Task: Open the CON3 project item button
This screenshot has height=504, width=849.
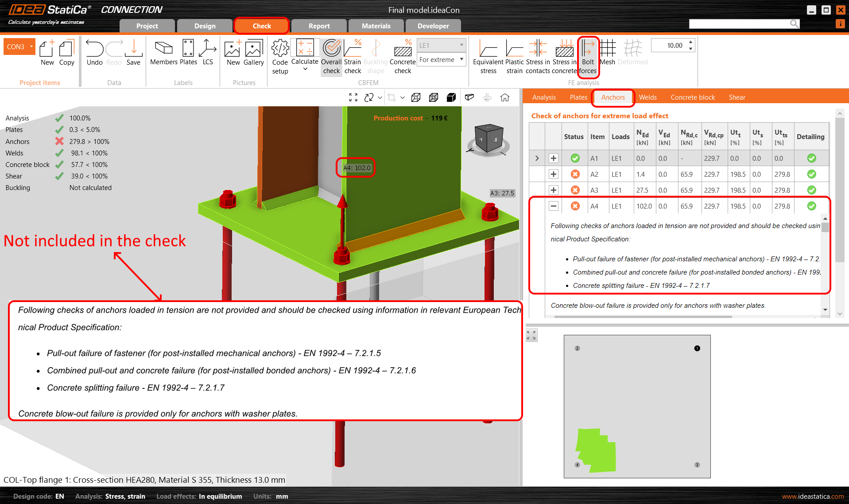Action: tap(19, 47)
